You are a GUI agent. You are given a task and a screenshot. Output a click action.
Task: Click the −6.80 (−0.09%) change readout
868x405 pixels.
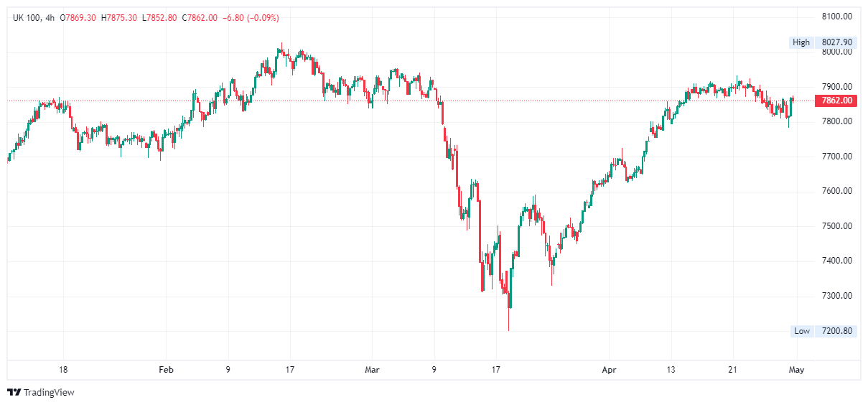248,17
